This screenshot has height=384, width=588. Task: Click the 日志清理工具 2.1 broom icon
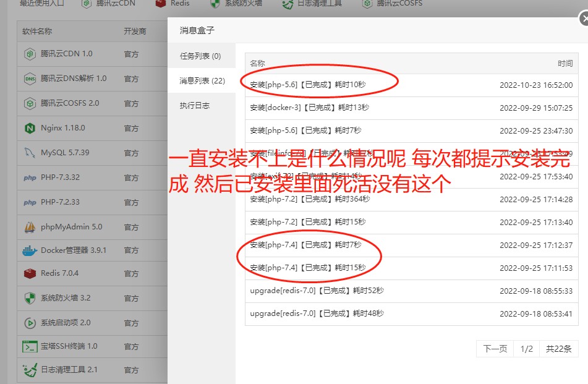coord(30,370)
